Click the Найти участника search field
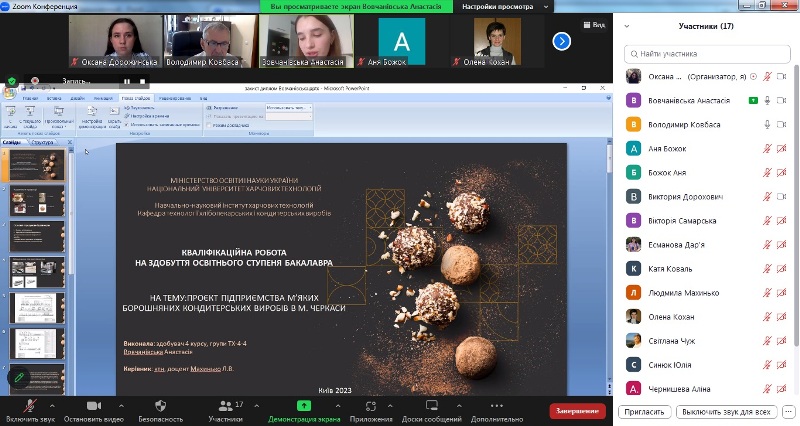Viewport: 800px width, 426px height. [x=707, y=54]
